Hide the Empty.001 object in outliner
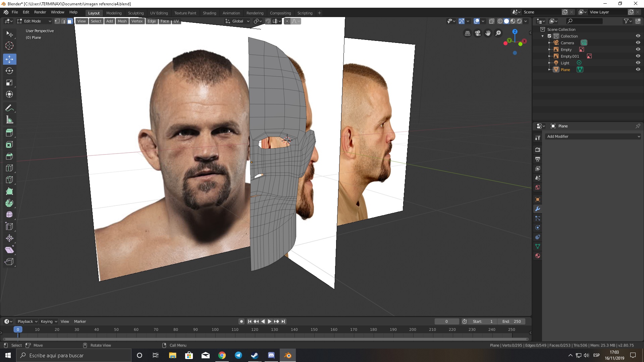 click(638, 56)
